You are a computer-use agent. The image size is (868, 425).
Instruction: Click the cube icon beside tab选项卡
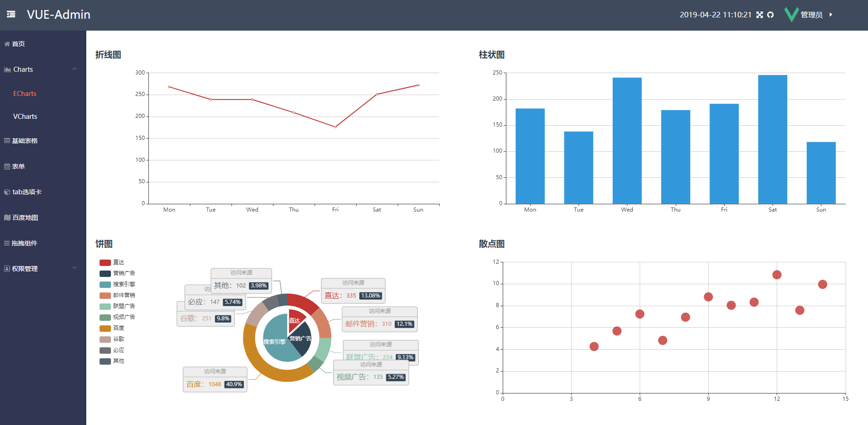(x=7, y=192)
